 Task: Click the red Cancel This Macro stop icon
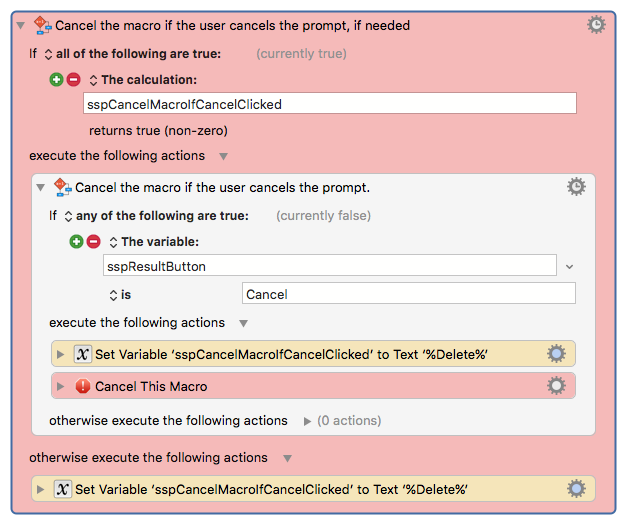(x=83, y=386)
